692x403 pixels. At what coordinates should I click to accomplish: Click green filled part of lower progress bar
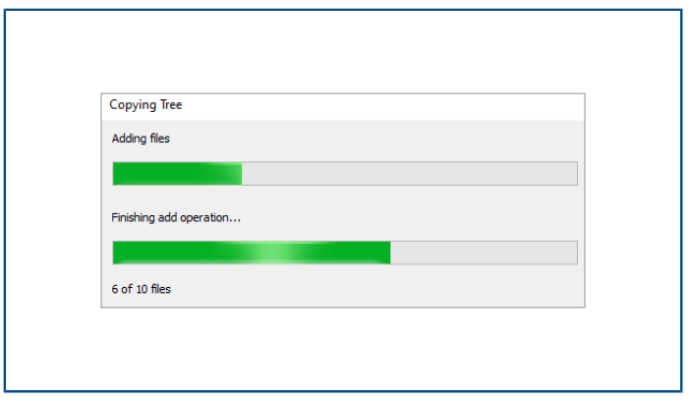252,252
